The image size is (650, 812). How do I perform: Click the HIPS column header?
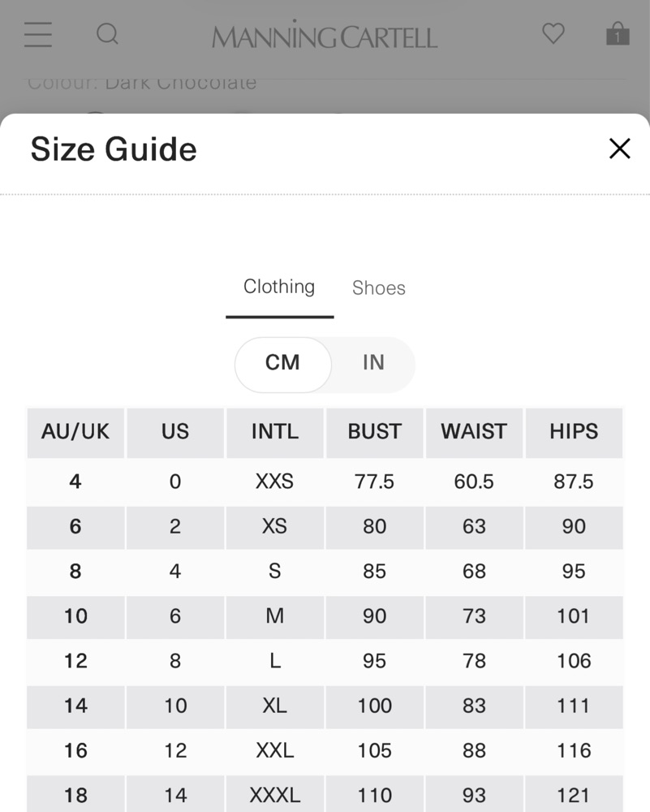click(574, 432)
